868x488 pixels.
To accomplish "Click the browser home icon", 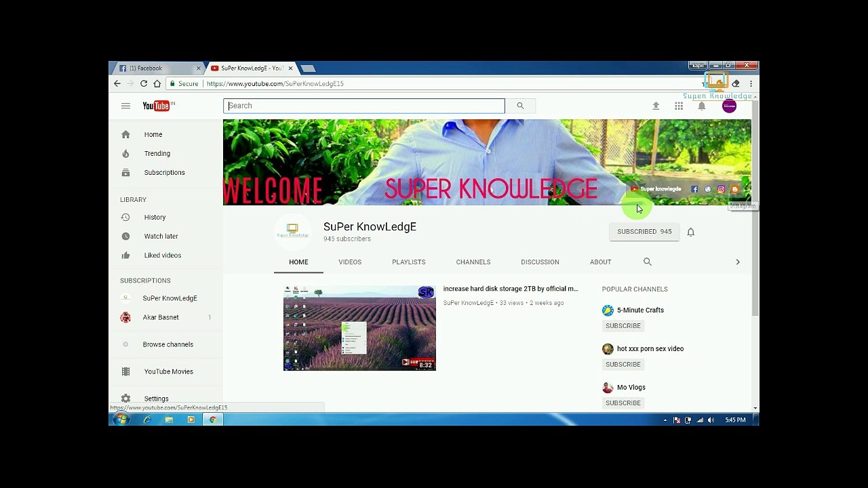I will [x=157, y=83].
